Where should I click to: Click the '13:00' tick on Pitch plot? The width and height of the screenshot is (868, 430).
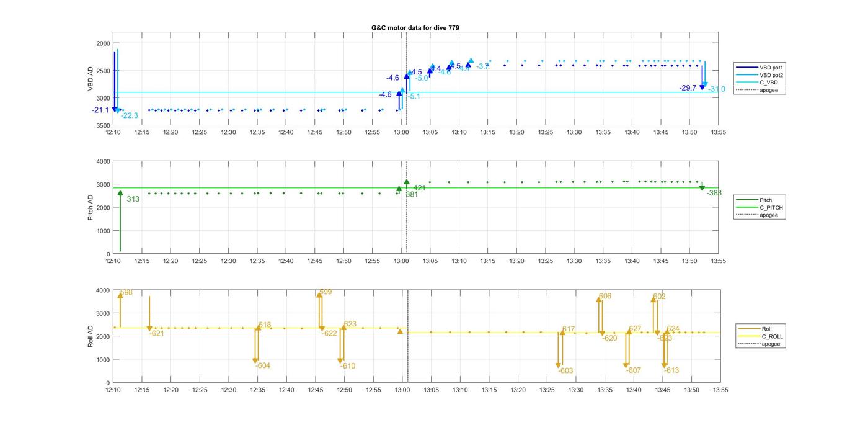tap(401, 261)
